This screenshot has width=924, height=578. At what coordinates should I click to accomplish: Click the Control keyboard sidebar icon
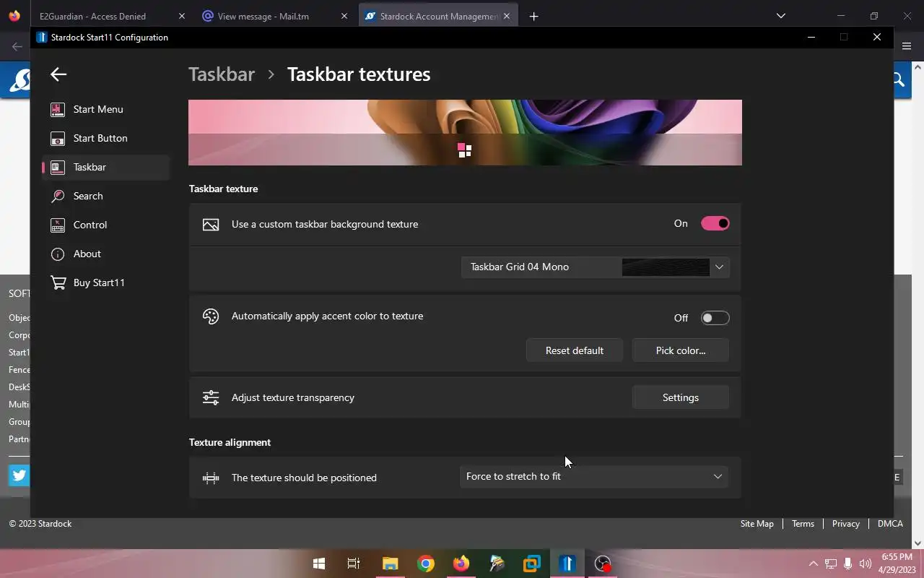[x=58, y=225]
